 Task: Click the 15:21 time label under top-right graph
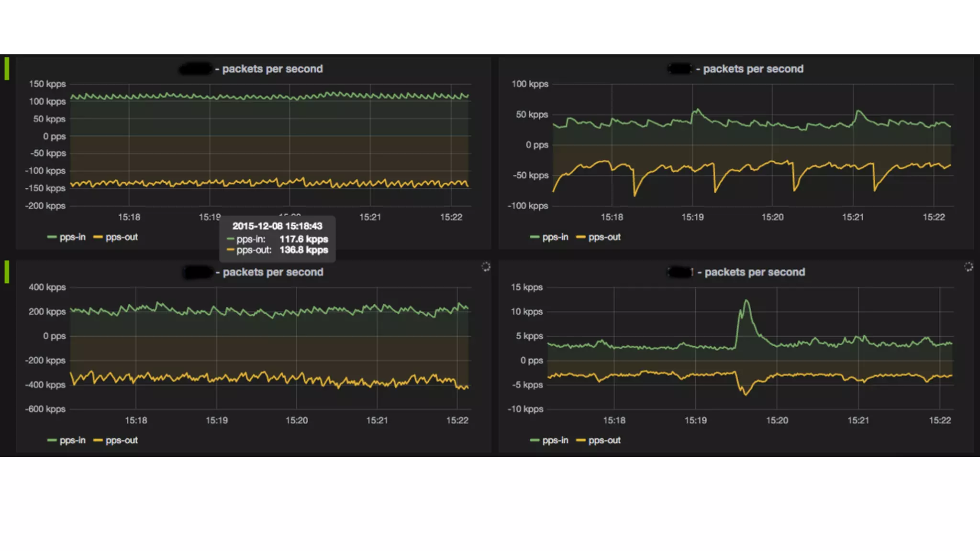(853, 217)
